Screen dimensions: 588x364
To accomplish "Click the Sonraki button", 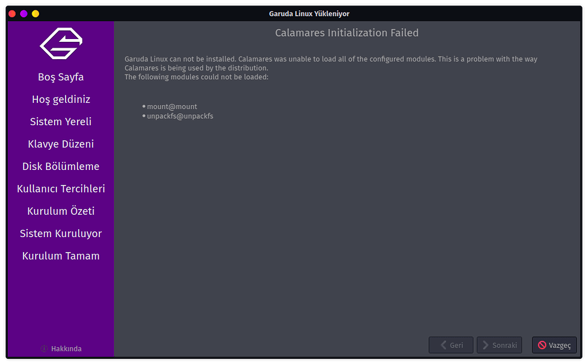I will (499, 345).
